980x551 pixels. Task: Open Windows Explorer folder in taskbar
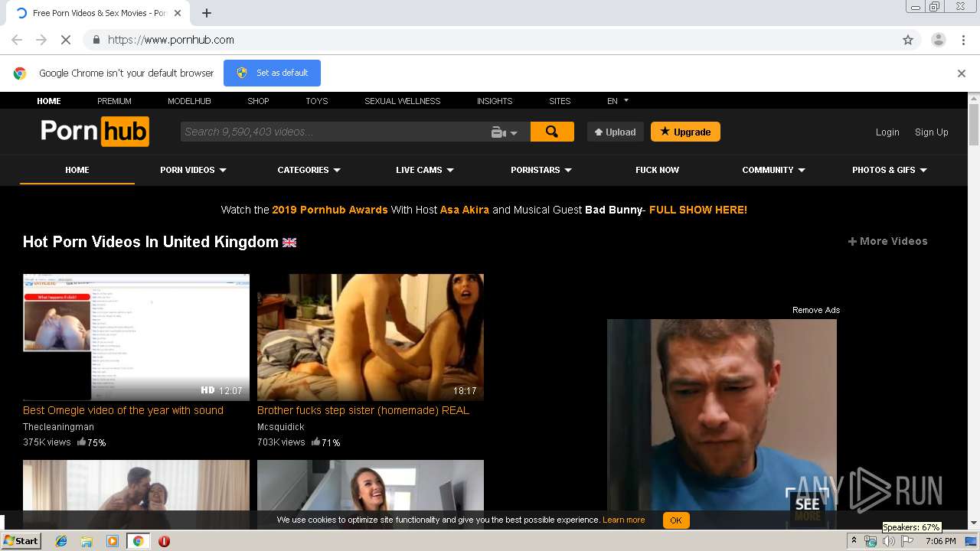coord(87,541)
